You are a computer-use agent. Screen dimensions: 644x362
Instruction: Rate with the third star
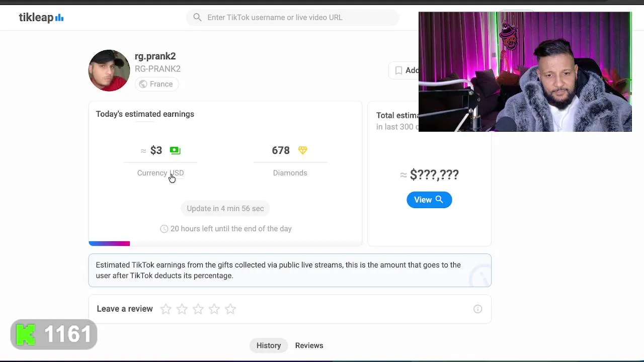pos(198,309)
